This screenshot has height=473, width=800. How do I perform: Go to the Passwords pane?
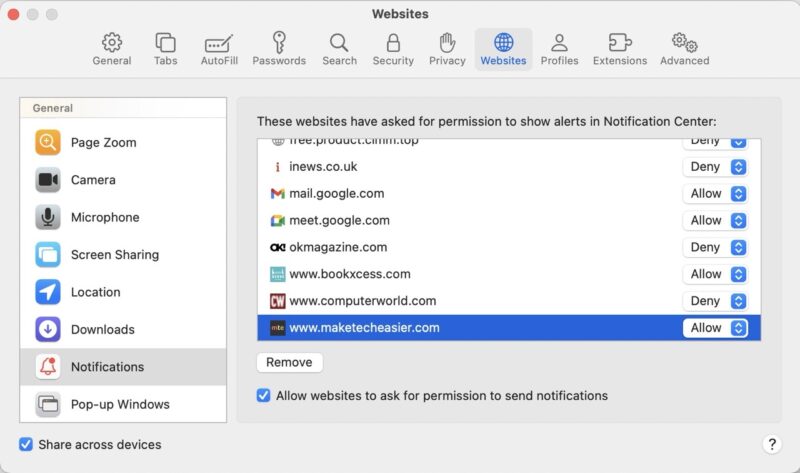(x=279, y=49)
